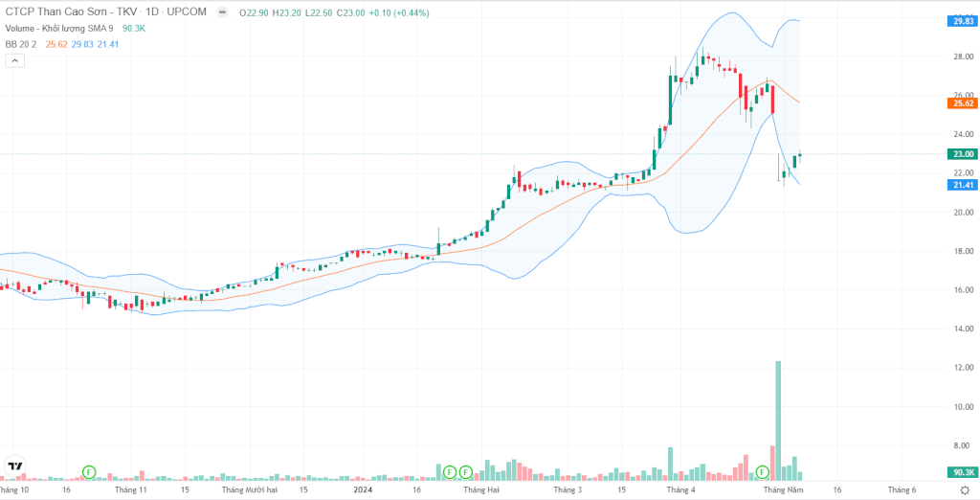The height and width of the screenshot is (500, 980).
Task: Click the change value +0.10 (+0.44%)
Action: [398, 12]
